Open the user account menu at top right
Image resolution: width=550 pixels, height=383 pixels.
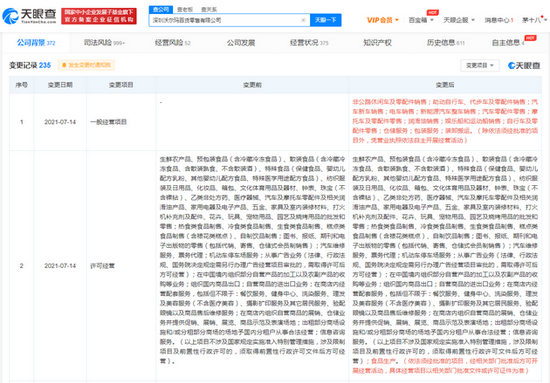[534, 20]
